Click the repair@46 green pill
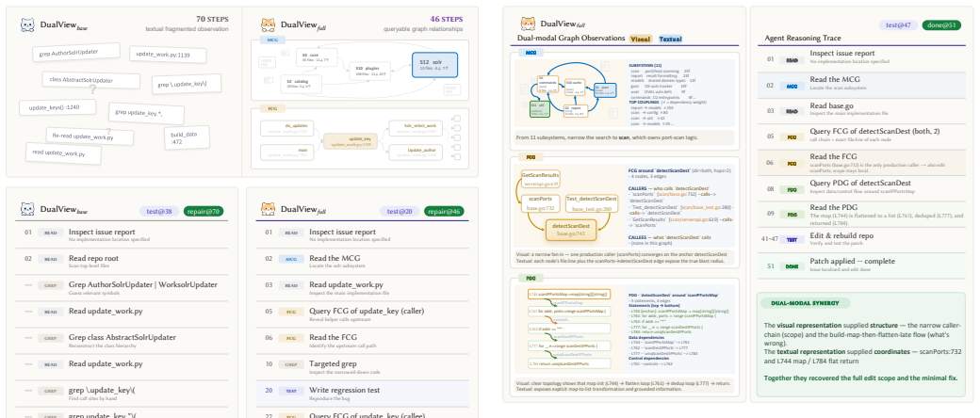The width and height of the screenshot is (980, 418). tap(447, 211)
